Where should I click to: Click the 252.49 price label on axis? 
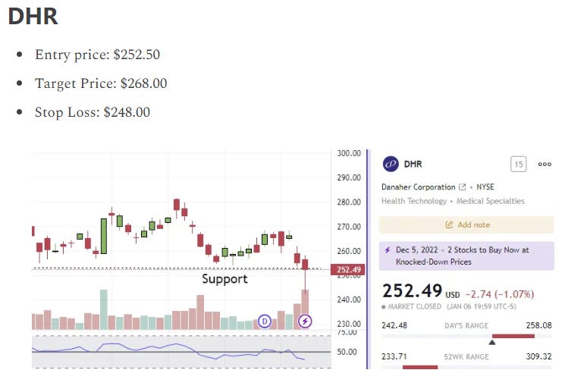tap(347, 269)
